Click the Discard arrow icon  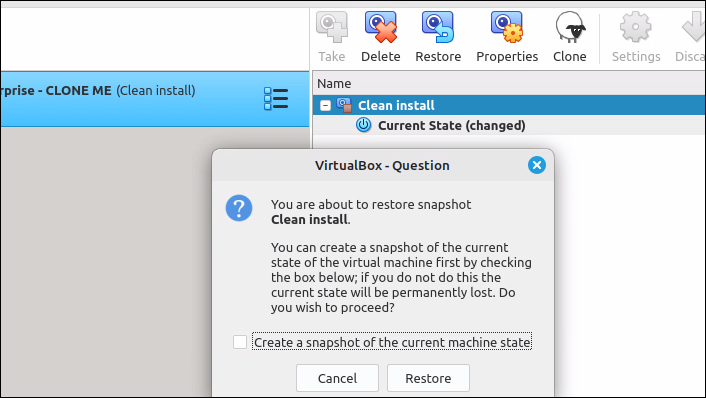coord(692,27)
